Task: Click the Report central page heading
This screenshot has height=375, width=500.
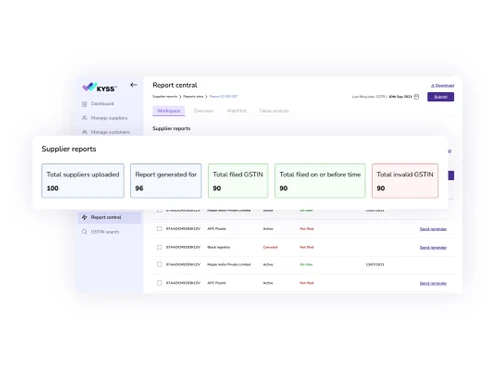Action: pos(175,85)
